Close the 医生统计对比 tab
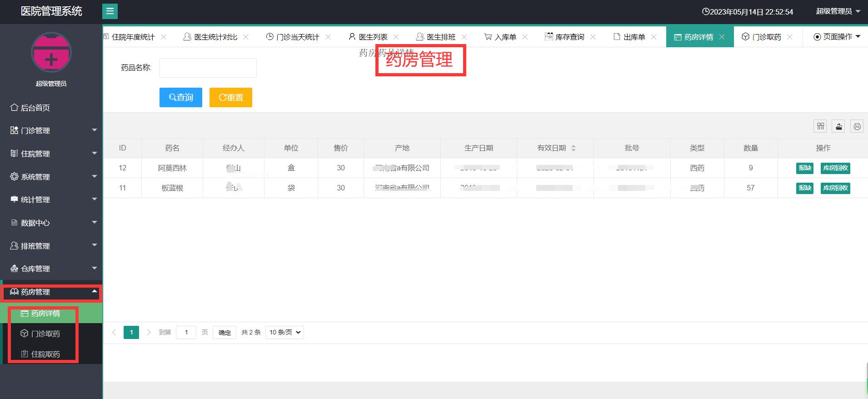This screenshot has height=399, width=868. pos(246,37)
